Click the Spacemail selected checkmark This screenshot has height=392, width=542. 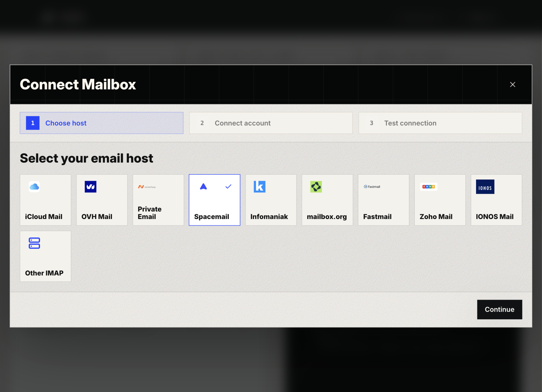click(x=228, y=186)
